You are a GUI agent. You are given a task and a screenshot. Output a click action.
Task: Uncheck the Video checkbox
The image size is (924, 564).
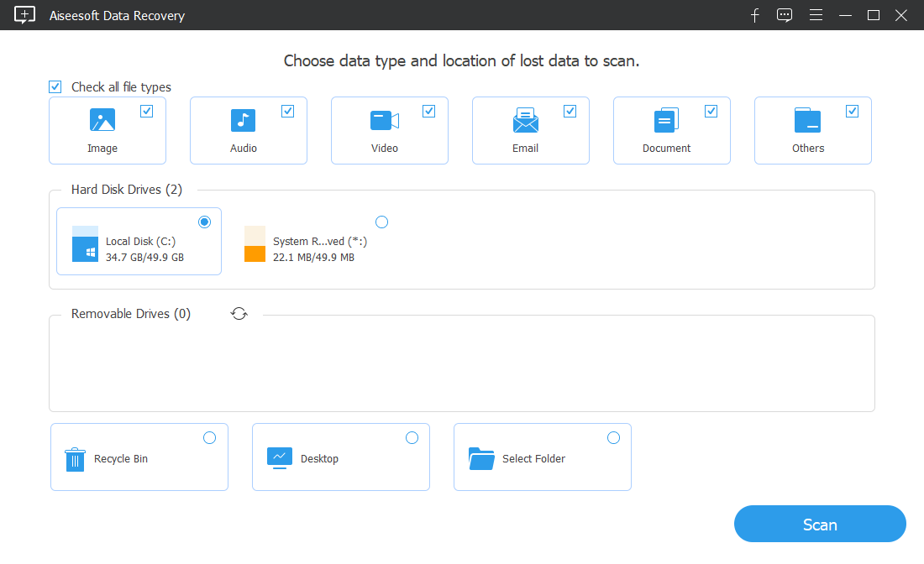point(429,112)
